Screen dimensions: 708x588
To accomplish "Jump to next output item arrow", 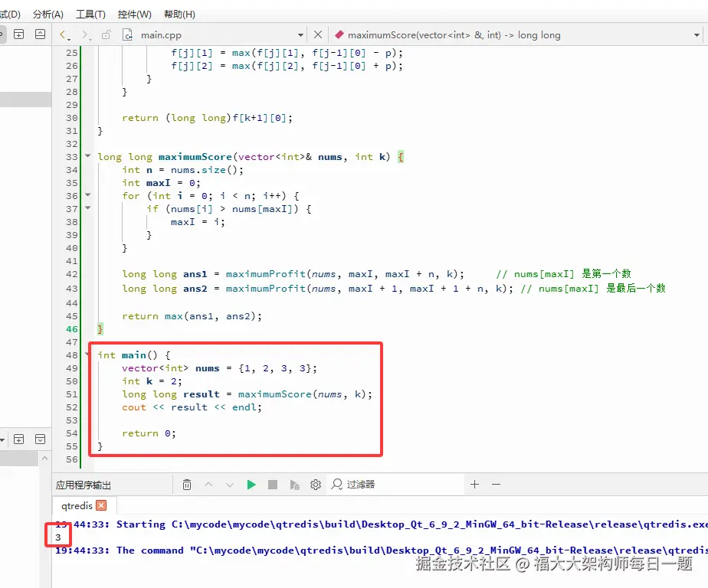I will coord(229,485).
